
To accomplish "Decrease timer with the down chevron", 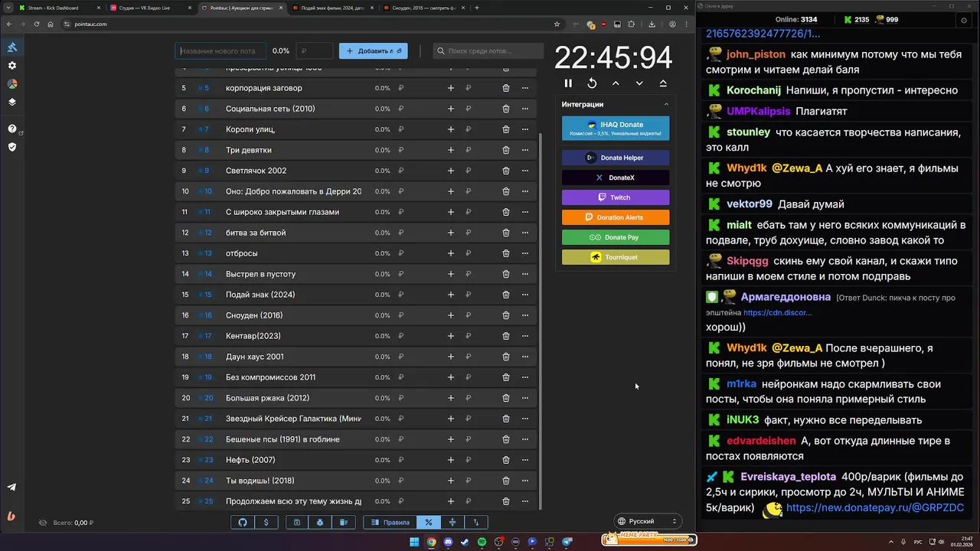I will 639,83.
